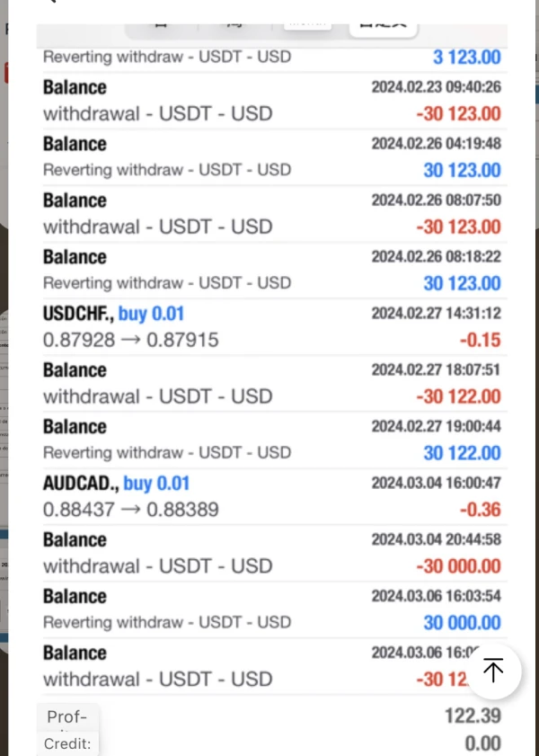Image resolution: width=539 pixels, height=756 pixels.
Task: Open Balance entry dated 2024.02.26 04:19:48
Action: tap(269, 156)
